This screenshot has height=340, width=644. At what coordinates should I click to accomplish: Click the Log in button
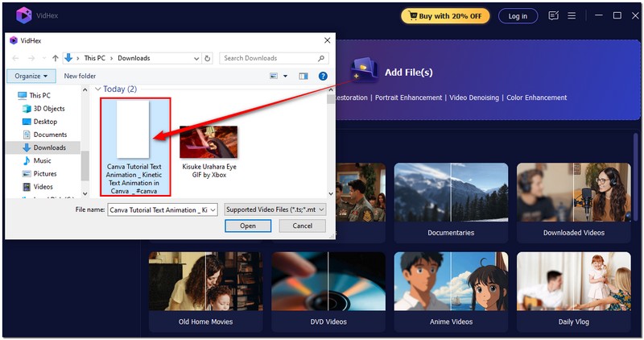coord(518,15)
